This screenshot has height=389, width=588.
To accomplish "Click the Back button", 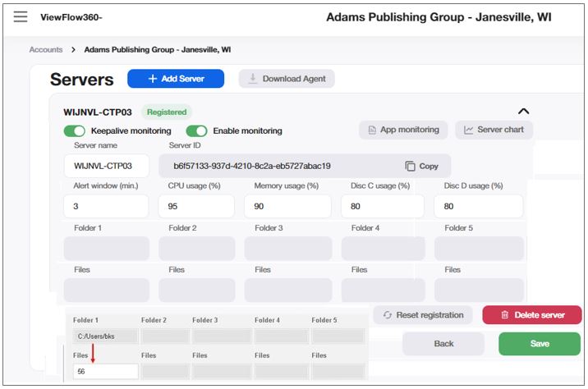I will pyautogui.click(x=443, y=343).
